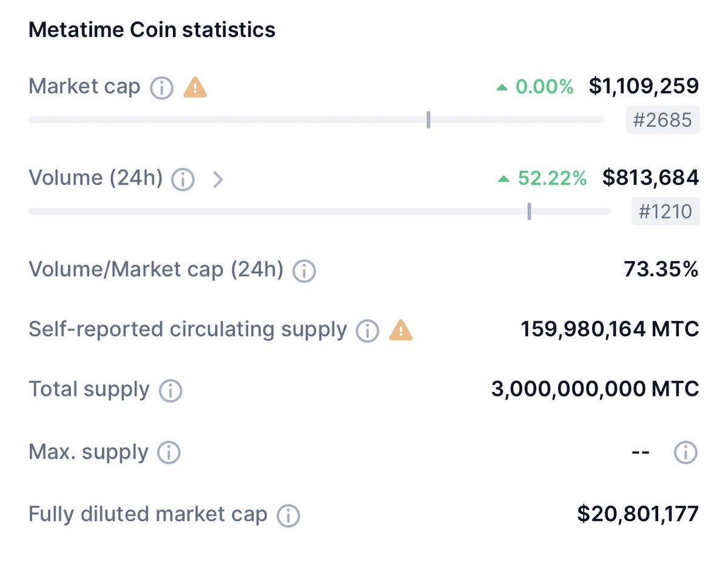Tap the Metatime Coin statistics heading
This screenshot has width=728, height=564.
[x=152, y=29]
